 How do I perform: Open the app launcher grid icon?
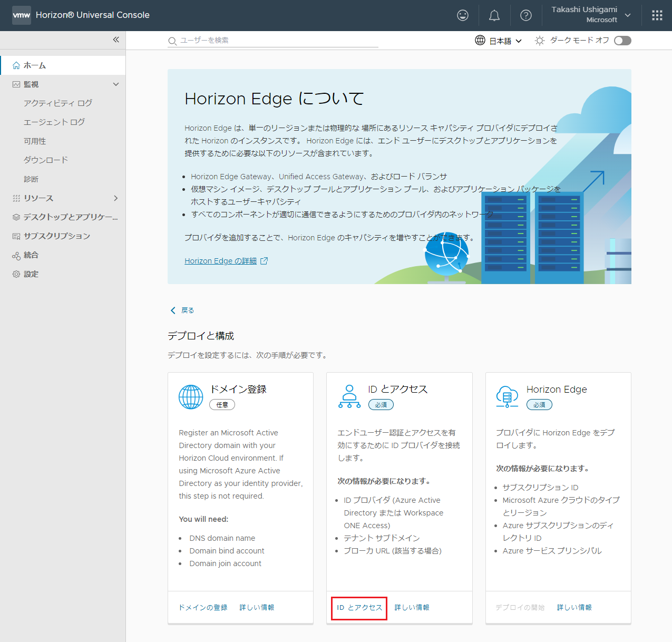pos(657,15)
